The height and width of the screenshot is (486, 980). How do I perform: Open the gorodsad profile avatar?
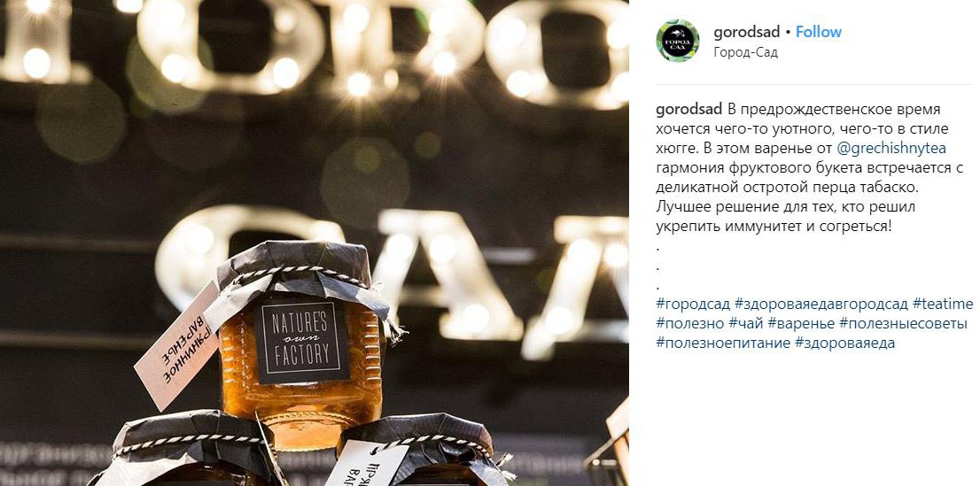click(x=678, y=41)
